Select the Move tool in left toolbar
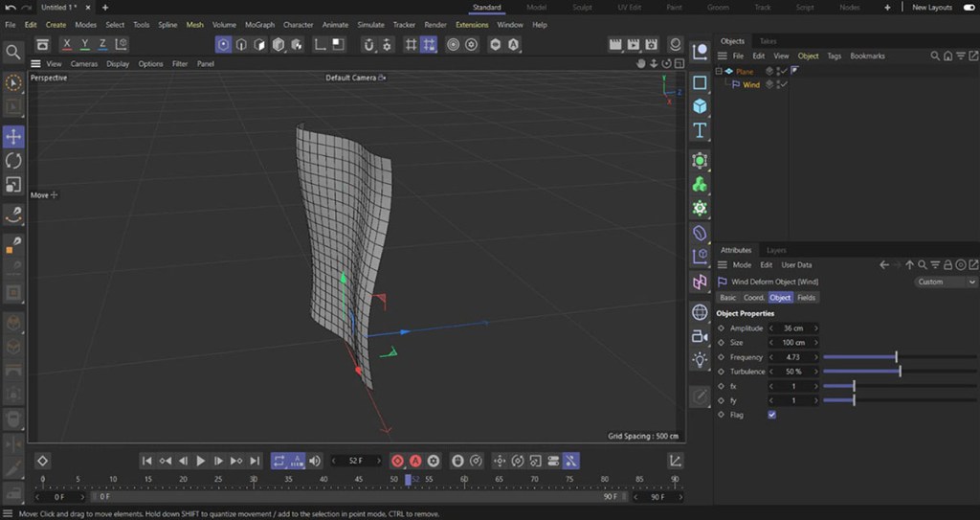Screen dimensions: 980x520 point(13,138)
